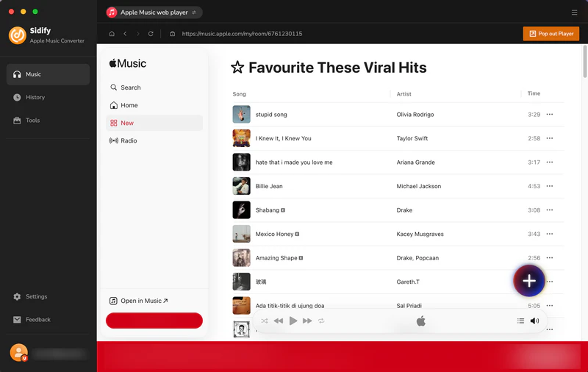The image size is (588, 372).
Task: Click the lock icon beside the URL
Action: [172, 34]
